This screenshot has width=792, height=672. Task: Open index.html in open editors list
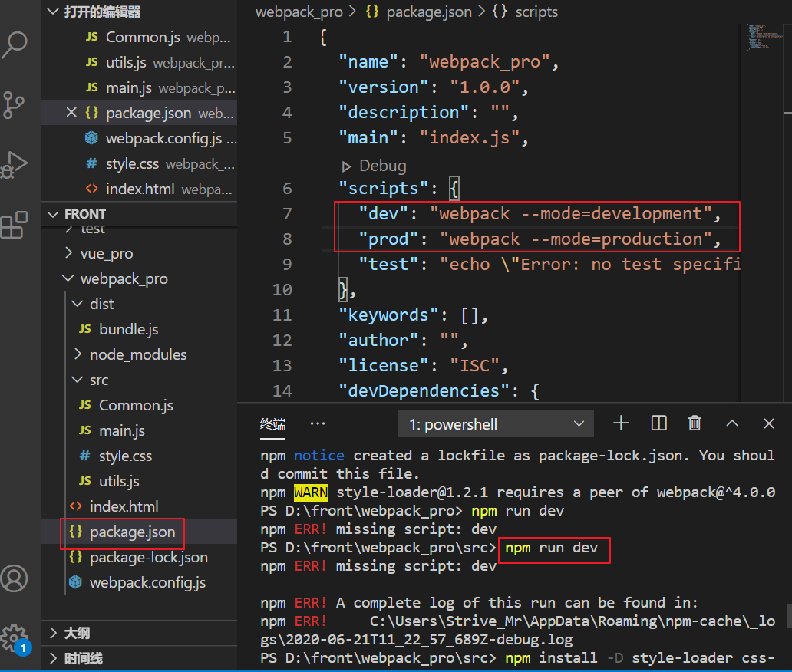(x=140, y=188)
